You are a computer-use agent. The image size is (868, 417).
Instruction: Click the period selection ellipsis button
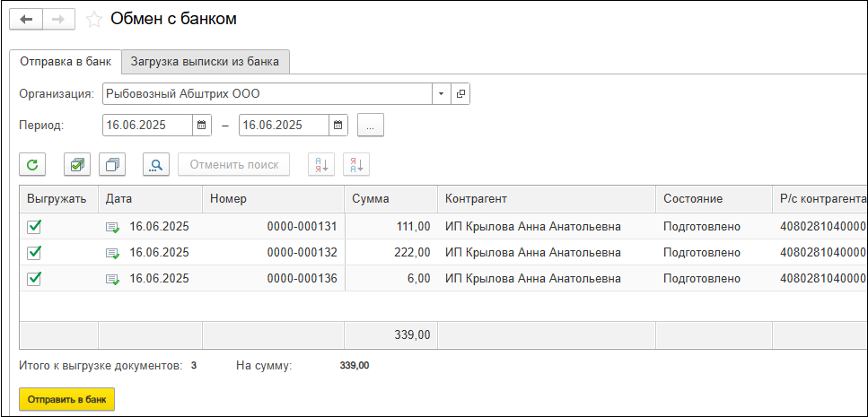coord(371,125)
